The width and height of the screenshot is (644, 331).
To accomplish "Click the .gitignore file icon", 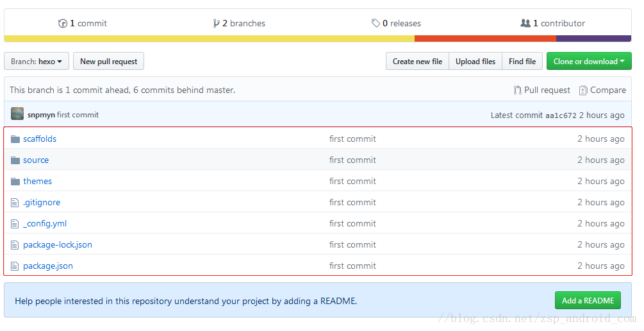I will pos(15,203).
